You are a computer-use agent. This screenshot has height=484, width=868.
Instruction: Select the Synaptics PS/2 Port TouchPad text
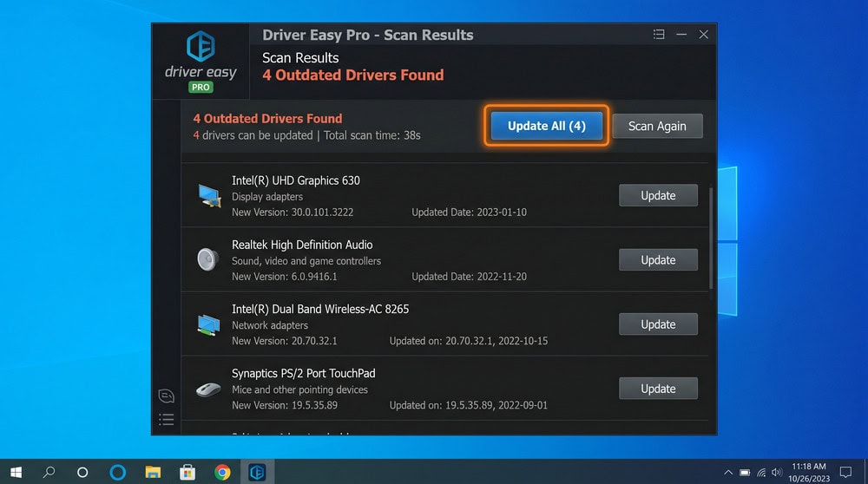(303, 373)
